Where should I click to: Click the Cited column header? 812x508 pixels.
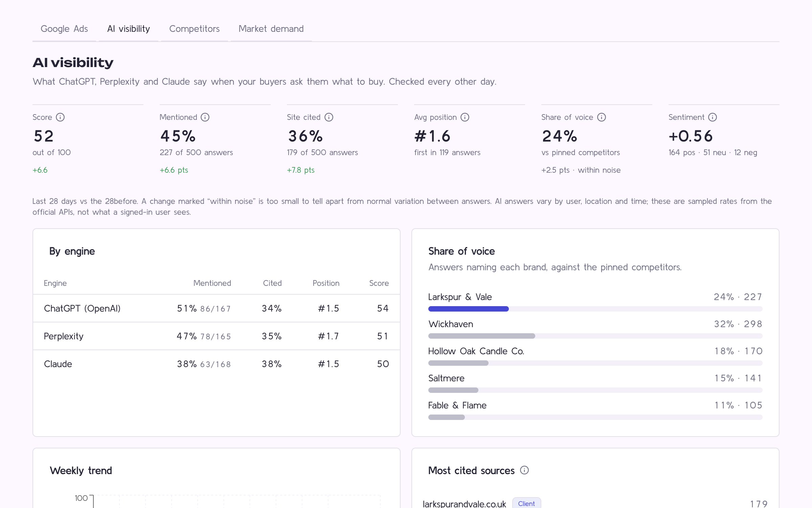272,283
